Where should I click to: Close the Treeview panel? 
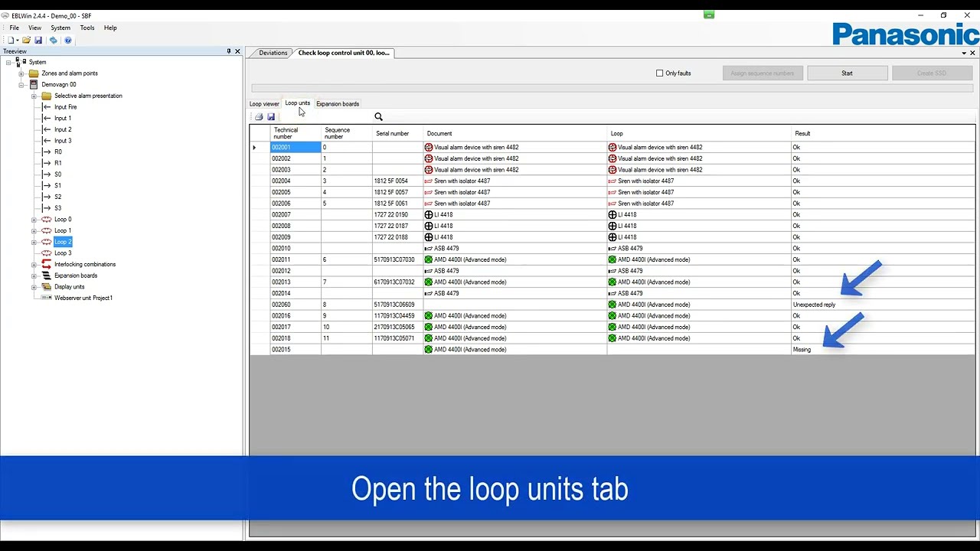click(x=237, y=51)
